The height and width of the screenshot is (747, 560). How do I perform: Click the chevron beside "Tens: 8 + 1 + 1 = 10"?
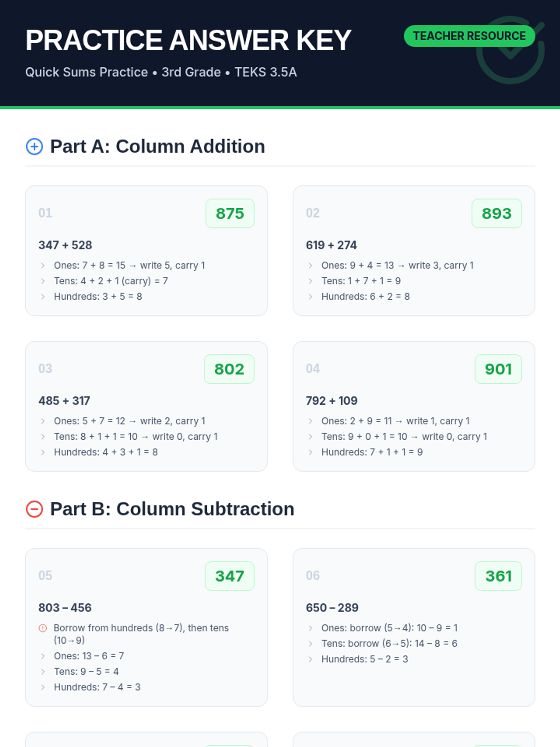tap(43, 437)
